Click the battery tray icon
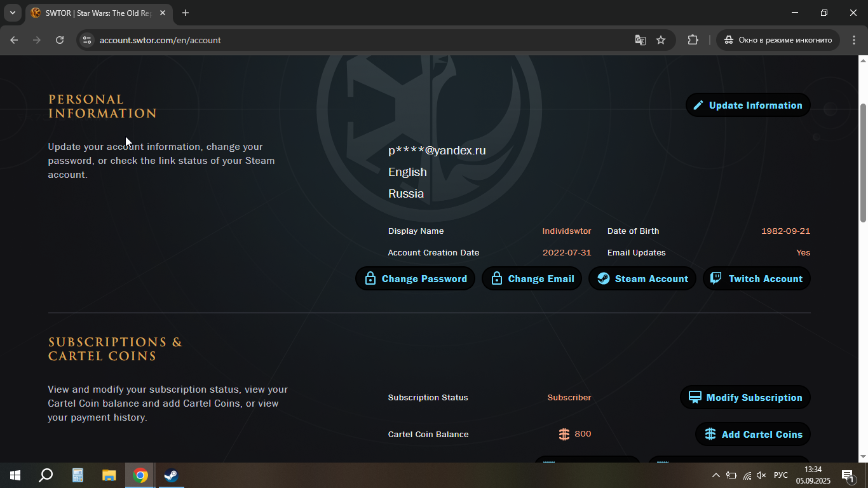Image resolution: width=868 pixels, height=488 pixels. point(731,475)
